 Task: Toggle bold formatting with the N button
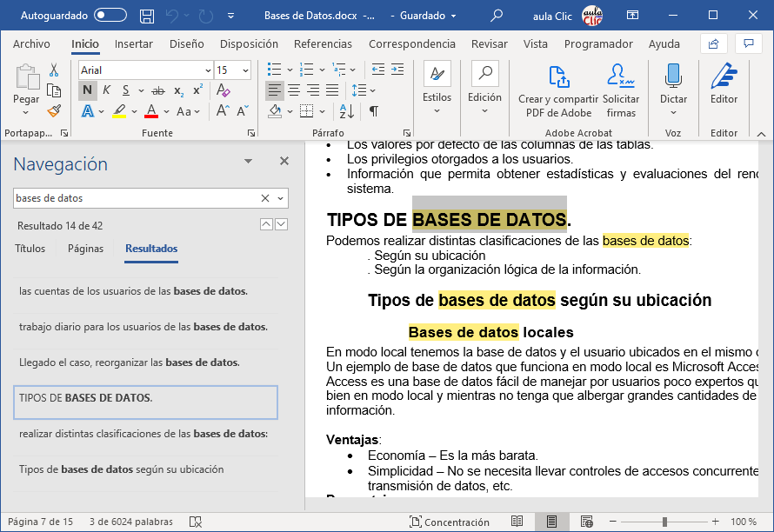(86, 89)
